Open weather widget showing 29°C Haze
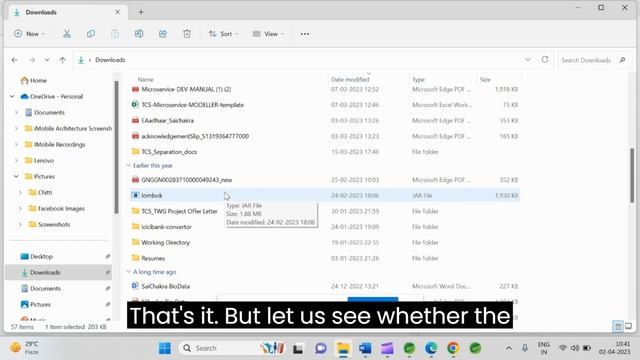The width and height of the screenshot is (640, 360). 24,348
